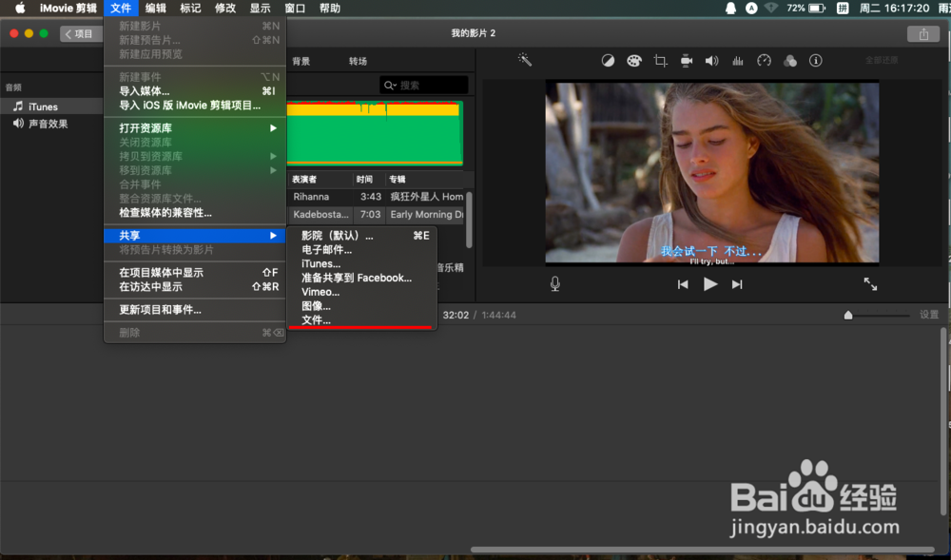
Task: Share via 电子邮件...
Action: coord(362,250)
